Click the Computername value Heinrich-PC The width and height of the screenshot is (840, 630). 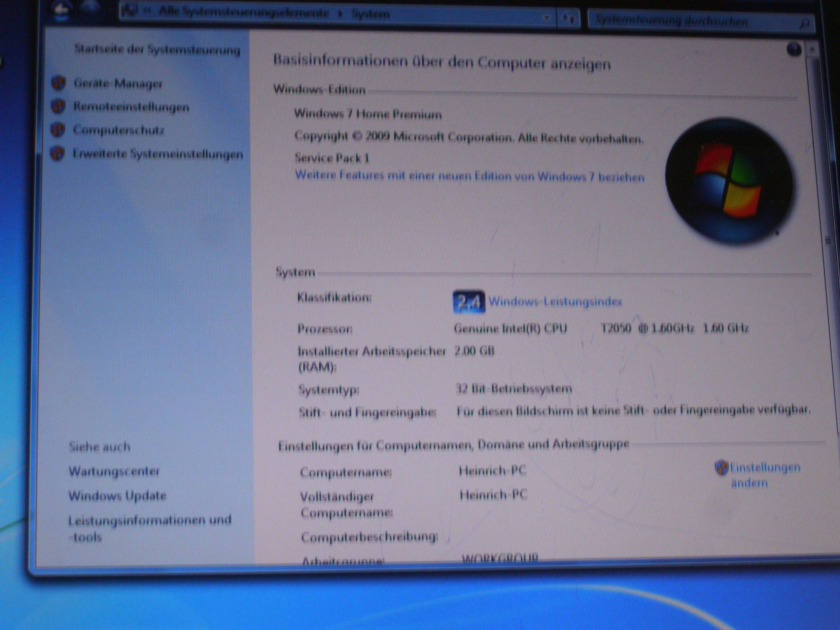492,470
